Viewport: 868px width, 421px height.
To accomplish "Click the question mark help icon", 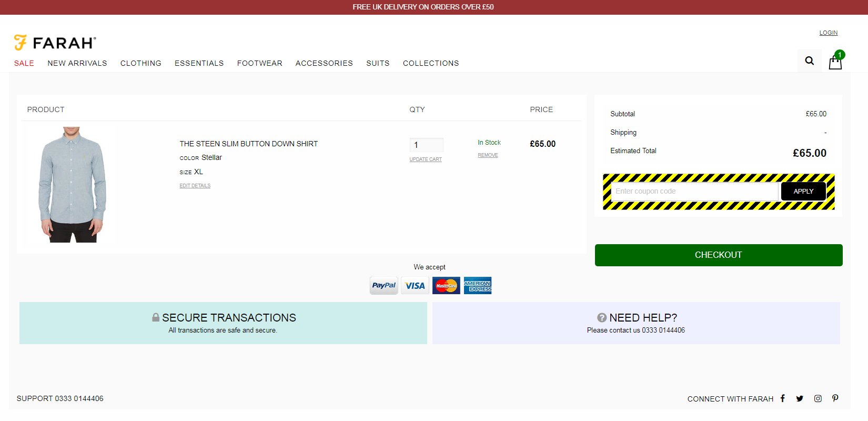I will pyautogui.click(x=602, y=318).
